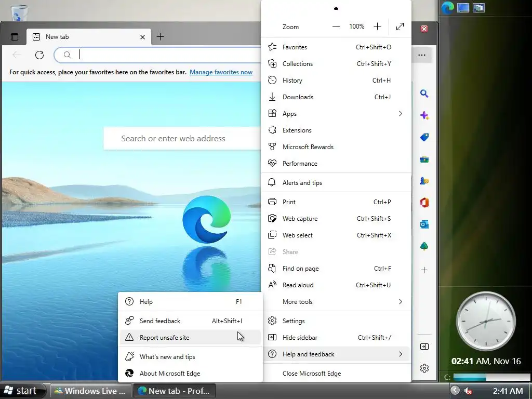Open sidebar settings gear icon
This screenshot has width=532, height=399.
click(x=424, y=368)
